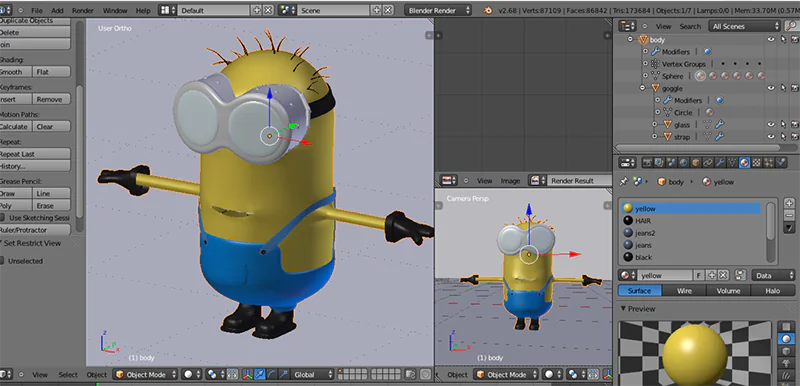Remove material slot with minus button

pyautogui.click(x=789, y=215)
